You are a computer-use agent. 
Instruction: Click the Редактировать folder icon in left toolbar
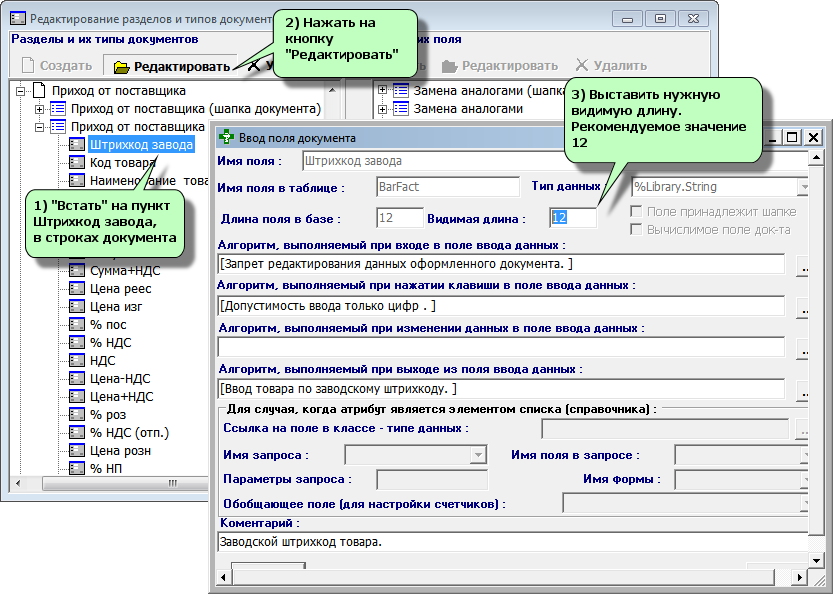click(121, 67)
